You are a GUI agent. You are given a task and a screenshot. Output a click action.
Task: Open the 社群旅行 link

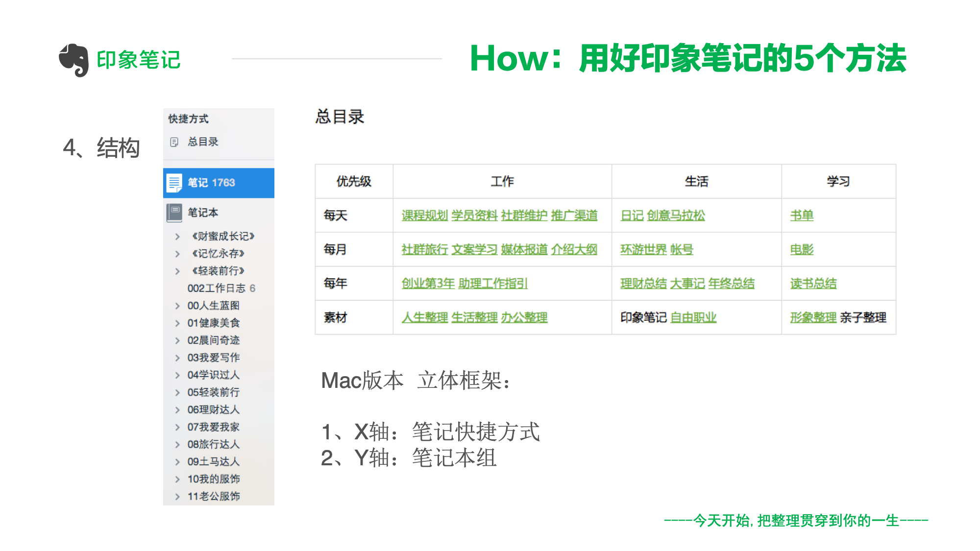click(x=425, y=249)
